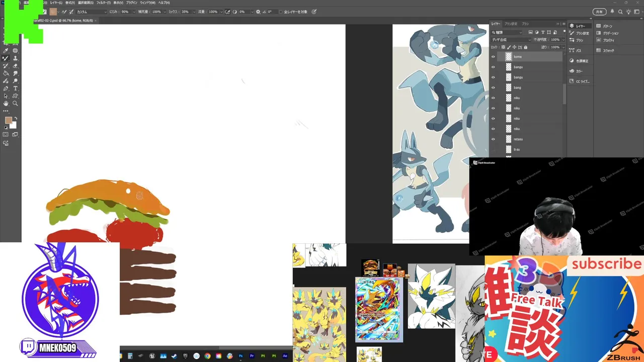Select the Clone Stamp tool

[x=15, y=58]
